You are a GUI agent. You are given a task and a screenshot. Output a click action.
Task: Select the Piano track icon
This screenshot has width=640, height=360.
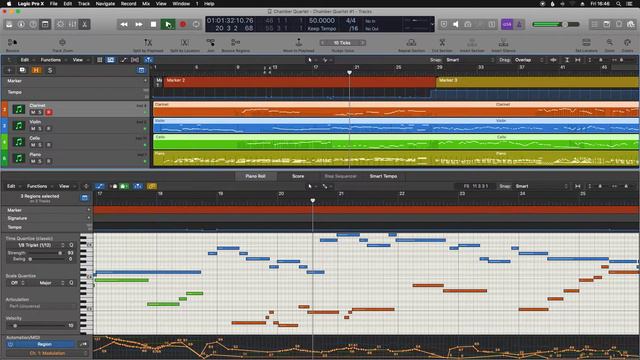point(18,158)
